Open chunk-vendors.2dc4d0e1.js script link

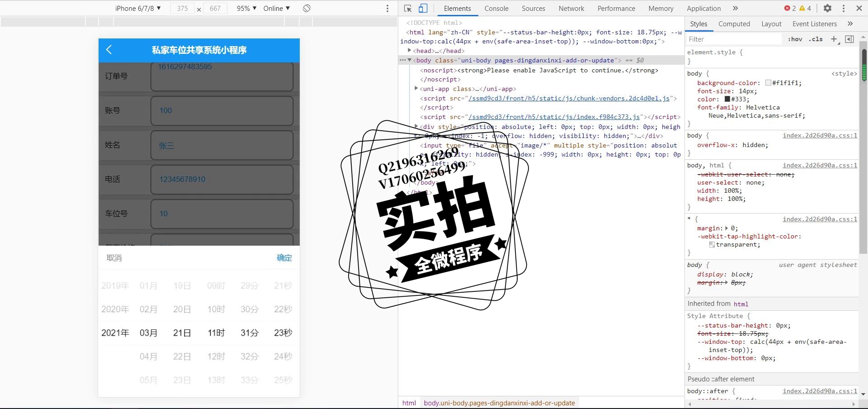(x=569, y=98)
